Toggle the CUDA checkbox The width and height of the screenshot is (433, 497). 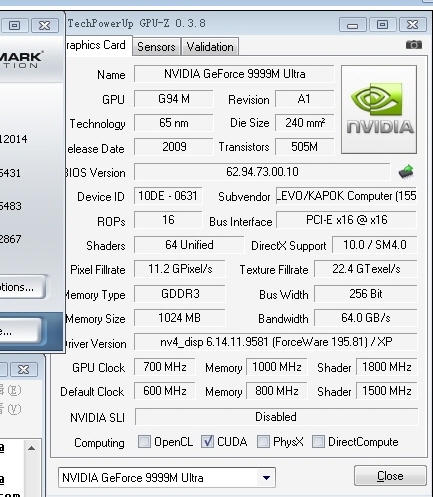point(207,442)
